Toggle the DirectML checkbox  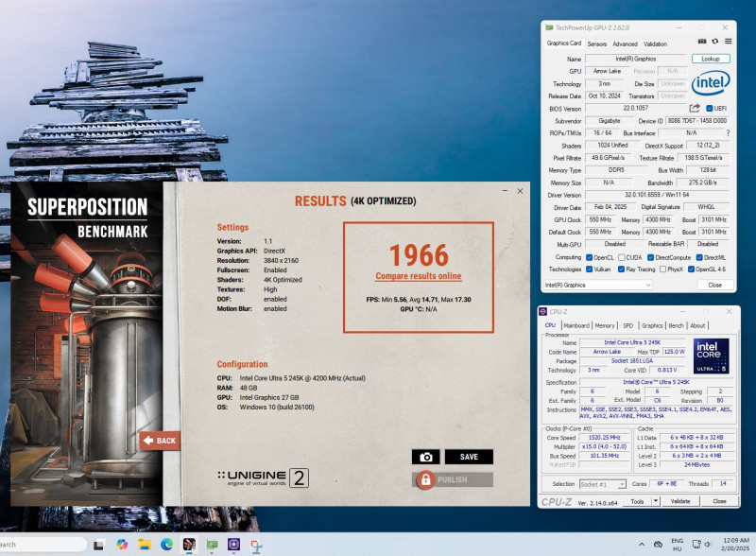coord(699,257)
